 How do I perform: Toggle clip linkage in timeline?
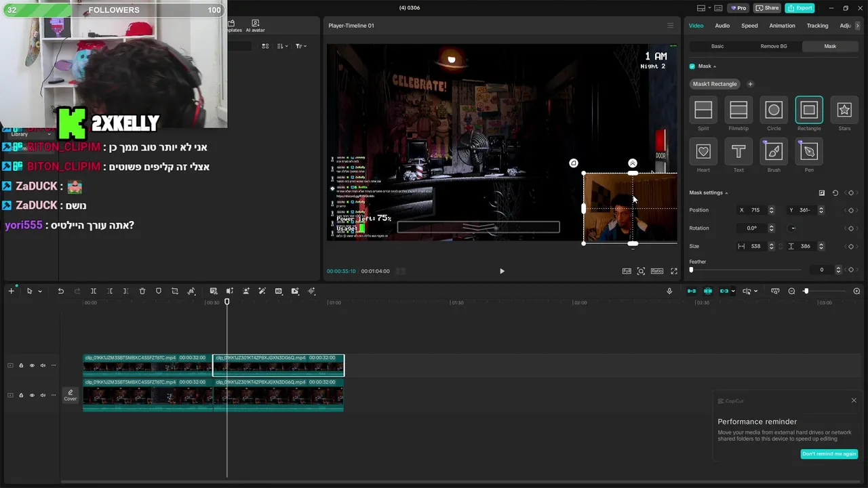coord(724,291)
